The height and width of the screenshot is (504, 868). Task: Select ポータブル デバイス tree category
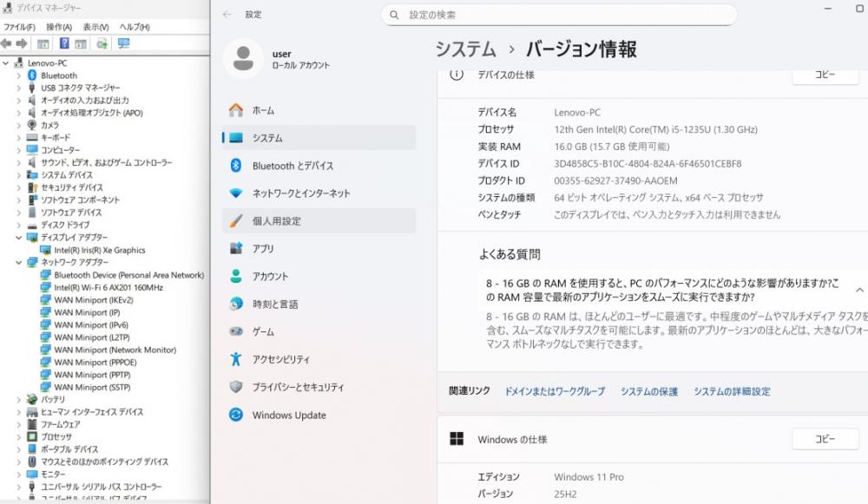(69, 449)
